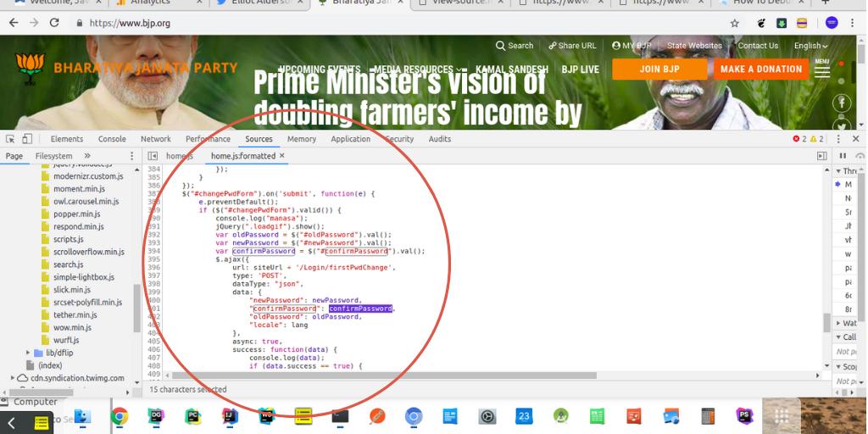Open the footprint extension icon
The image size is (868, 434).
(762, 23)
